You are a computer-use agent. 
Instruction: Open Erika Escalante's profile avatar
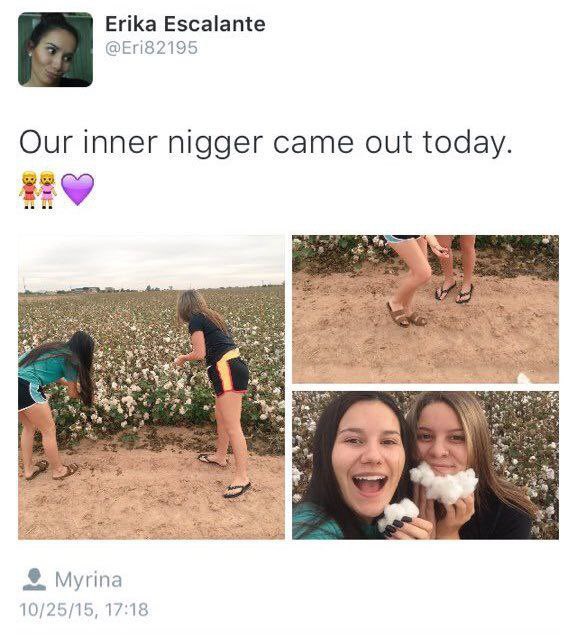click(55, 49)
